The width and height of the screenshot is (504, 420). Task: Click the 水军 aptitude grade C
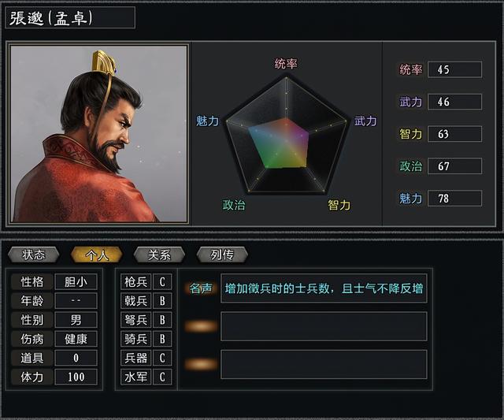coord(162,377)
